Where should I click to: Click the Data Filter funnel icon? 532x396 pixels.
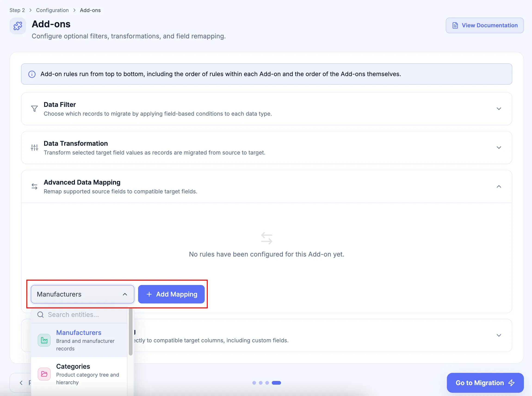click(x=34, y=109)
